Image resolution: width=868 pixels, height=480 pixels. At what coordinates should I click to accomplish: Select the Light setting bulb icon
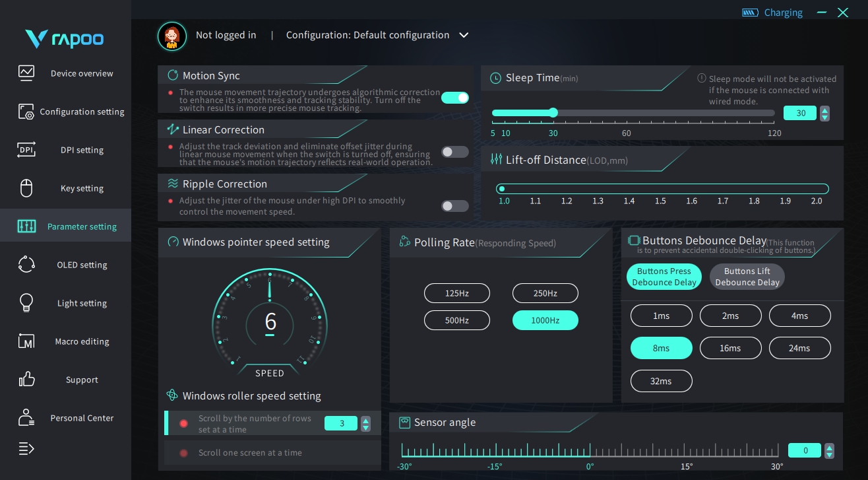(26, 303)
